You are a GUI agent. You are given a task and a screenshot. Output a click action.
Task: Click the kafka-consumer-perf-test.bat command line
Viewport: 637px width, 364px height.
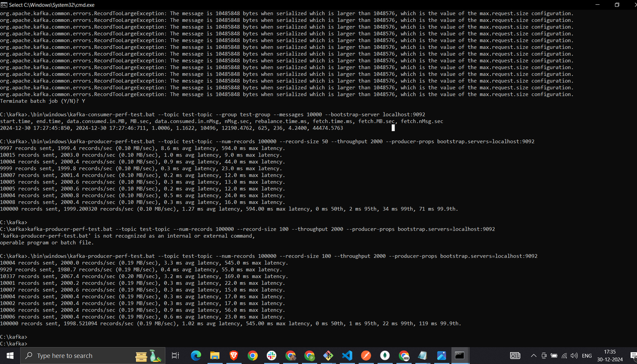tap(212, 115)
